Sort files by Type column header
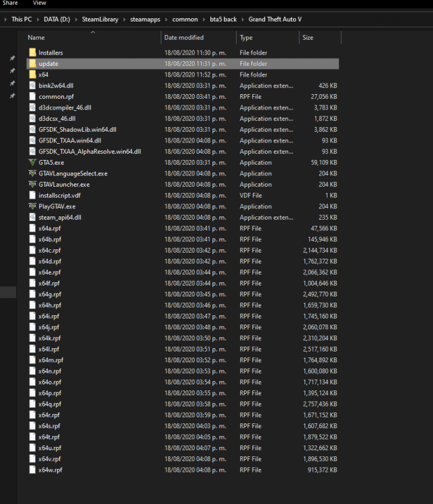This screenshot has height=504, width=433. [246, 38]
